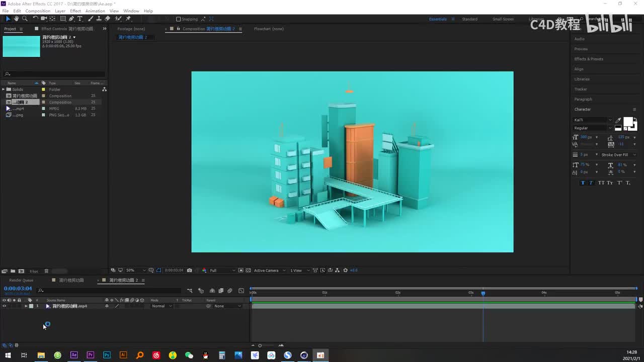
Task: Select the Clone Stamp tool
Action: 99,19
